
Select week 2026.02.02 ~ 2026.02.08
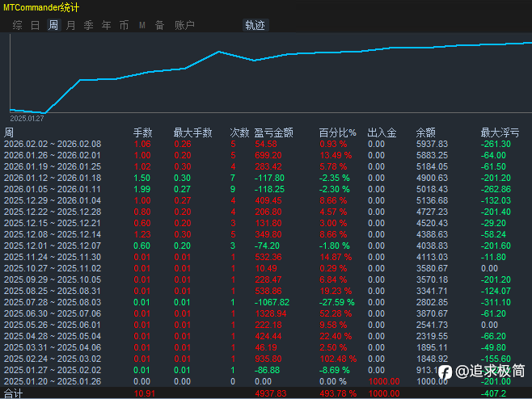click(x=53, y=144)
